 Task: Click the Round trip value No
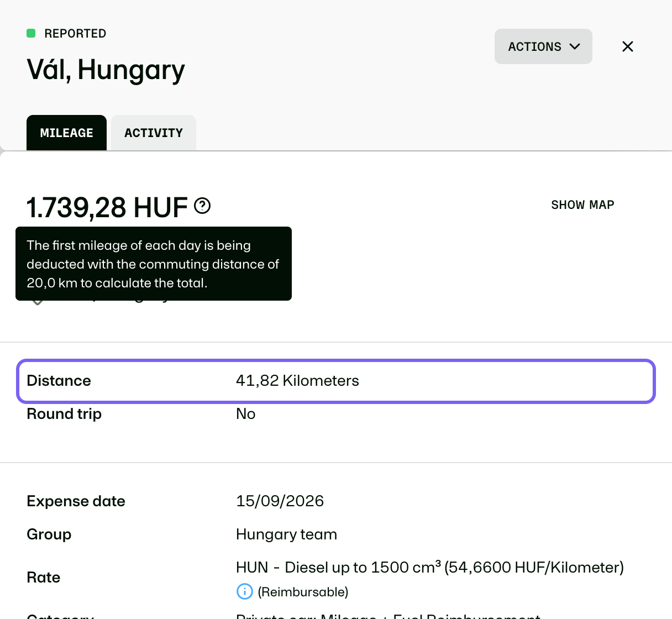coord(245,414)
